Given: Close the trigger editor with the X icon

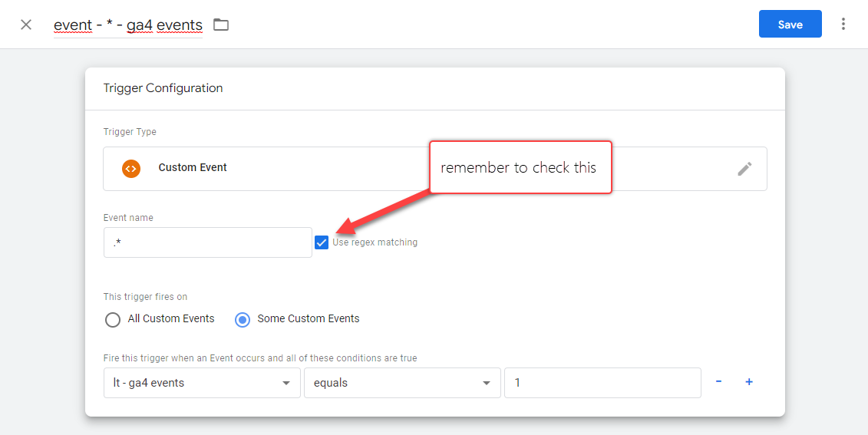Looking at the screenshot, I should (26, 25).
